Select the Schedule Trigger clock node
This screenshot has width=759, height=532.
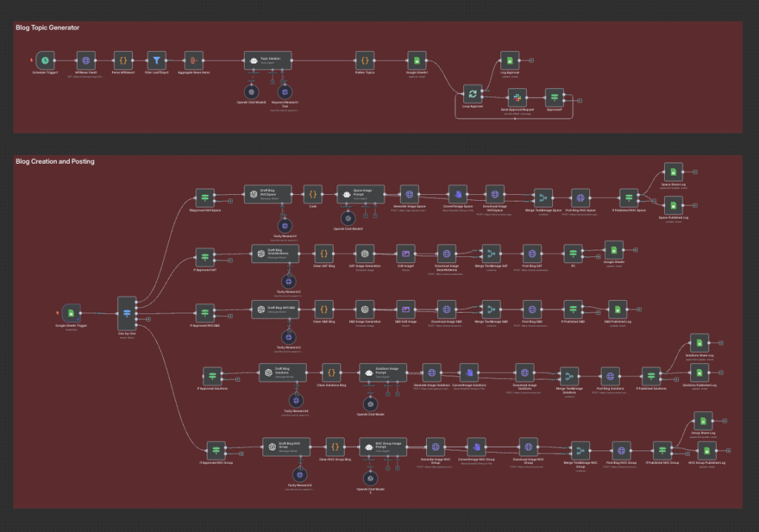coord(45,61)
